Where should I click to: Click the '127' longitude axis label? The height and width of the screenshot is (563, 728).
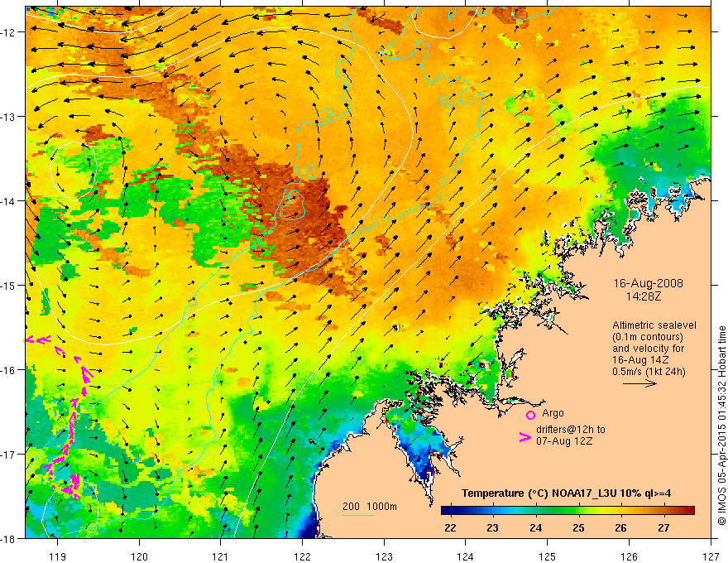[x=711, y=556]
